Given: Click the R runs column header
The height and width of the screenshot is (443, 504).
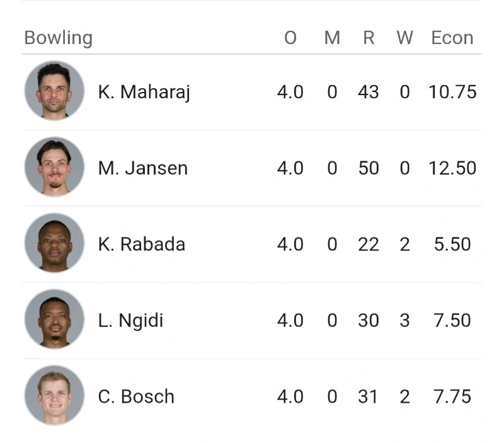Looking at the screenshot, I should (369, 38).
